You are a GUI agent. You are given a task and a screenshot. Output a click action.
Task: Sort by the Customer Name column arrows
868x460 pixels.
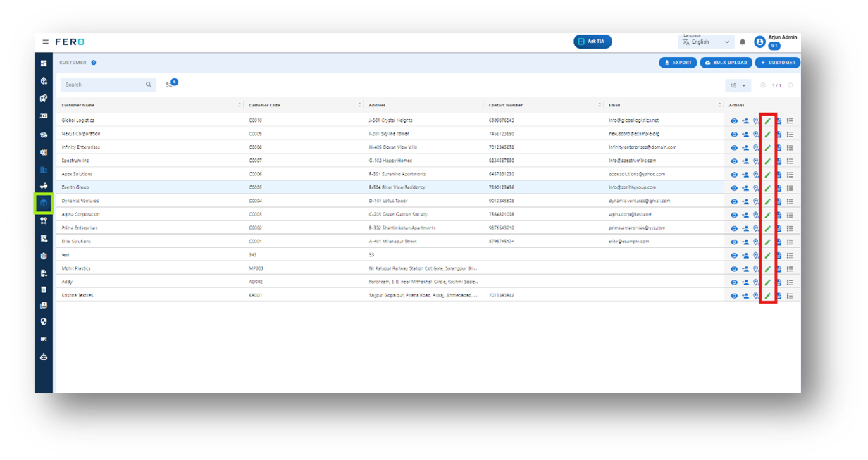tap(240, 106)
